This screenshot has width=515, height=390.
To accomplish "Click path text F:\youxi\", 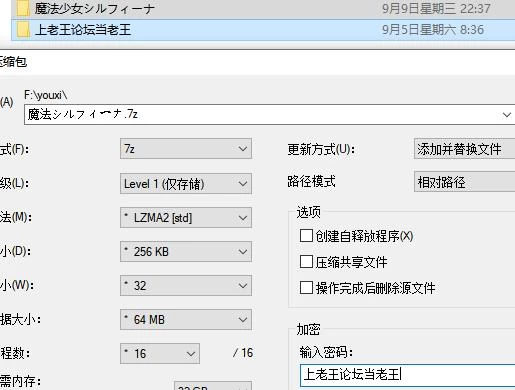I will click(46, 95).
